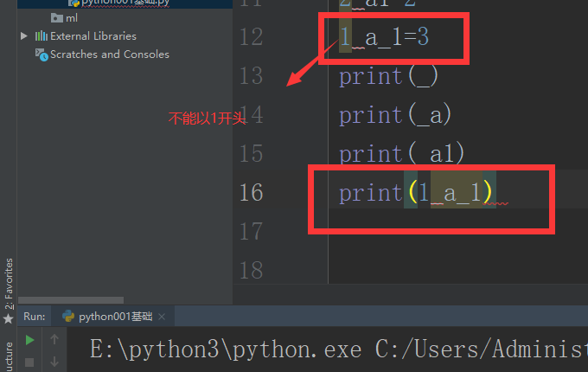Click the Favorites star icon
588x372 pixels.
9,319
